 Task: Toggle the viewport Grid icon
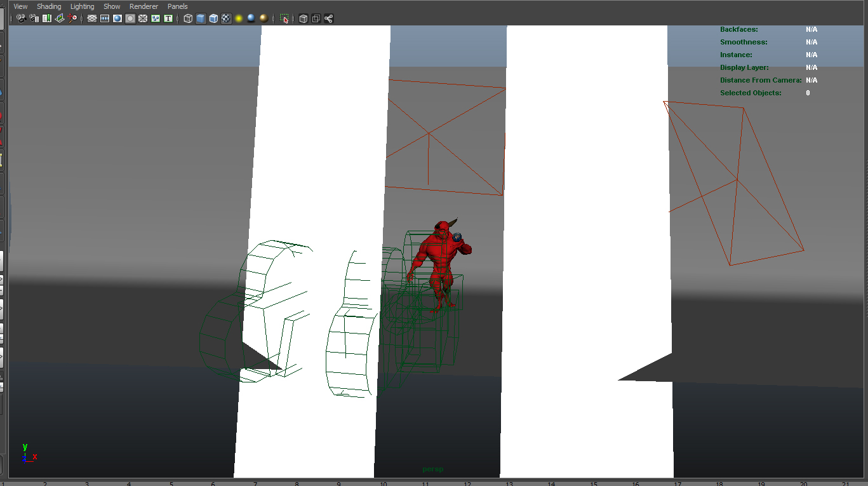(92, 18)
